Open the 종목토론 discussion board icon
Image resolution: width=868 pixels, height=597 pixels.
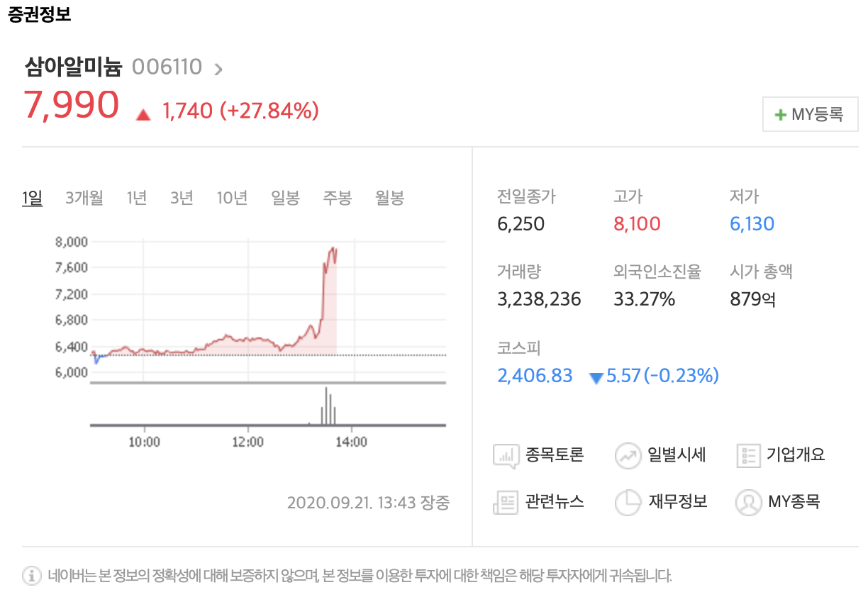pyautogui.click(x=506, y=455)
